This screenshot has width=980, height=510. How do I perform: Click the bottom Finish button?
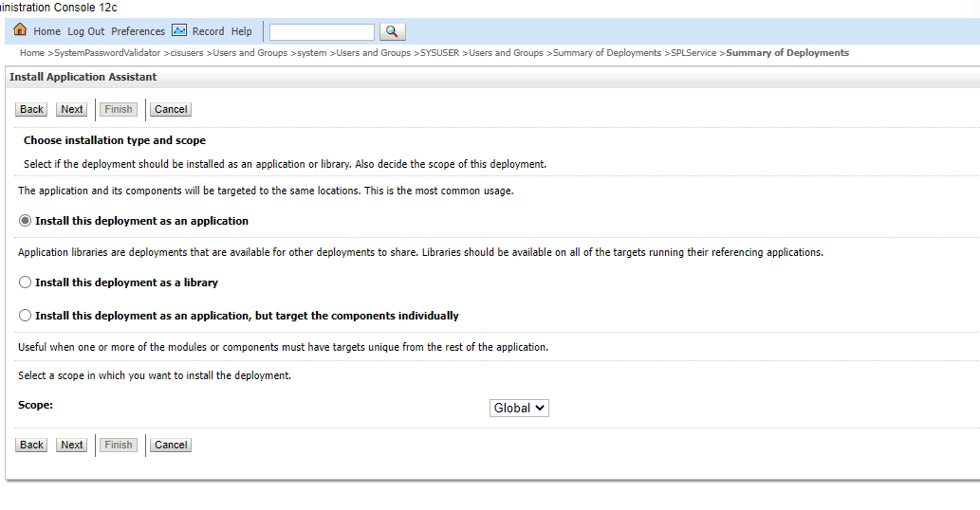point(119,446)
